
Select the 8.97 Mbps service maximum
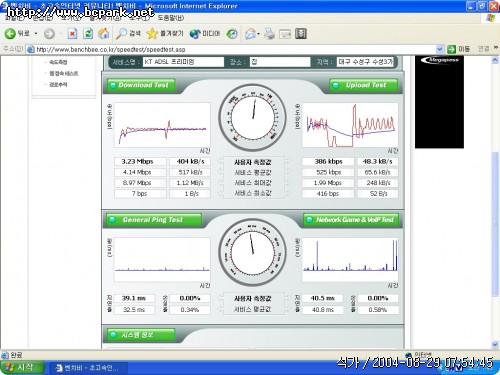[140, 183]
